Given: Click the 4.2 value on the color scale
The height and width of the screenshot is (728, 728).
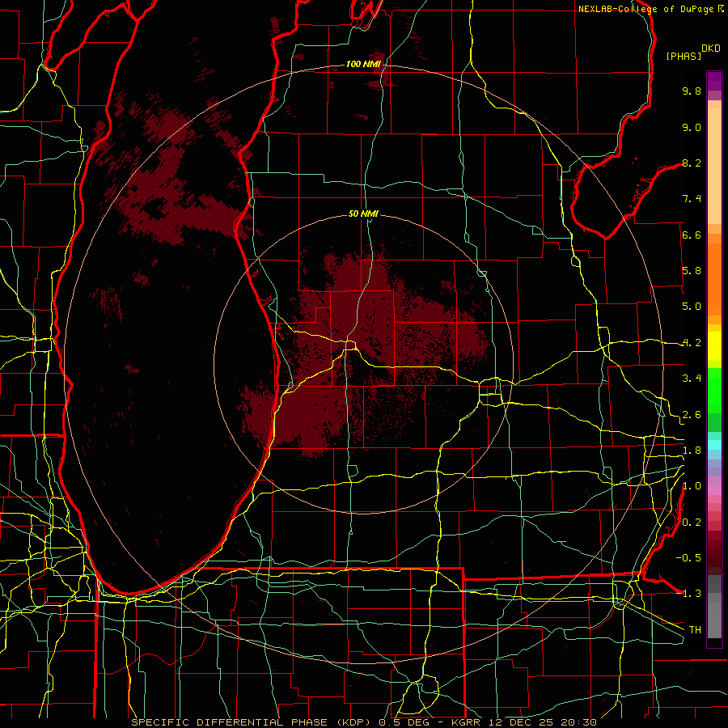Looking at the screenshot, I should click(692, 343).
